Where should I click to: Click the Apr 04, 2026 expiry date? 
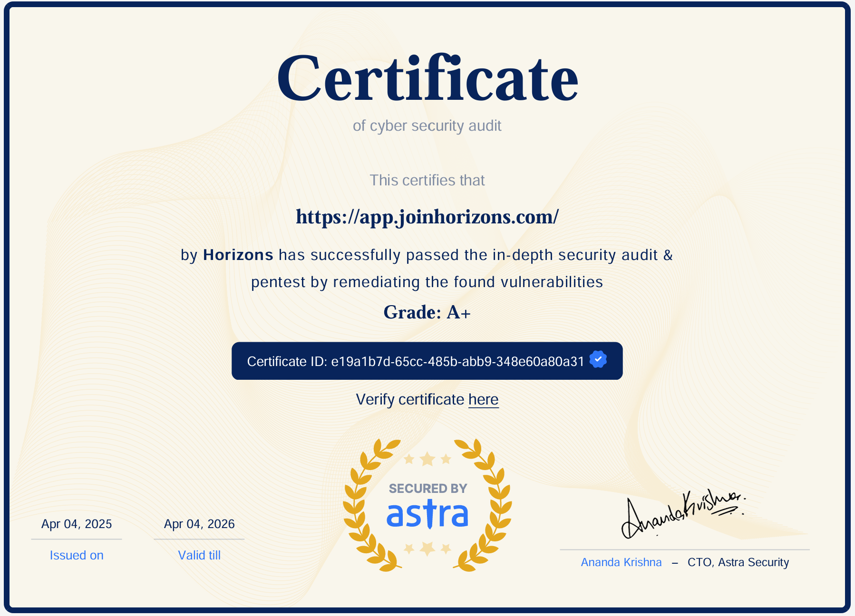(x=199, y=524)
